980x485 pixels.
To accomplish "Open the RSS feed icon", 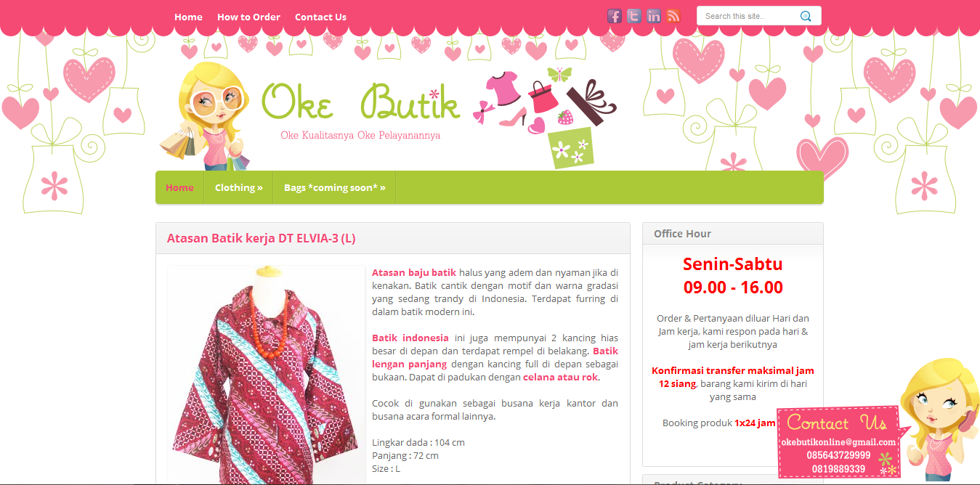I will [x=673, y=16].
